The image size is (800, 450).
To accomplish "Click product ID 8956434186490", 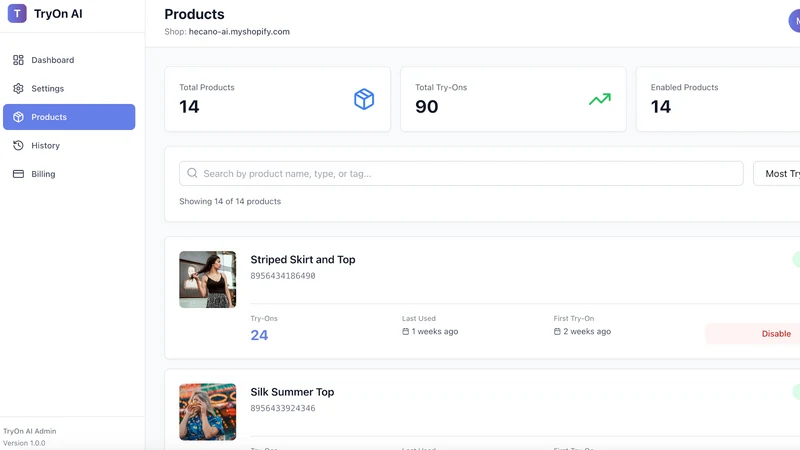I will [x=283, y=276].
